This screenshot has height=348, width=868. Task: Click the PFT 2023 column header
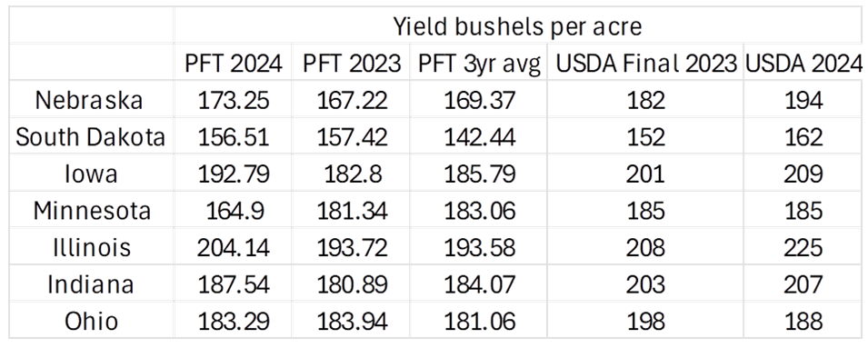click(352, 64)
